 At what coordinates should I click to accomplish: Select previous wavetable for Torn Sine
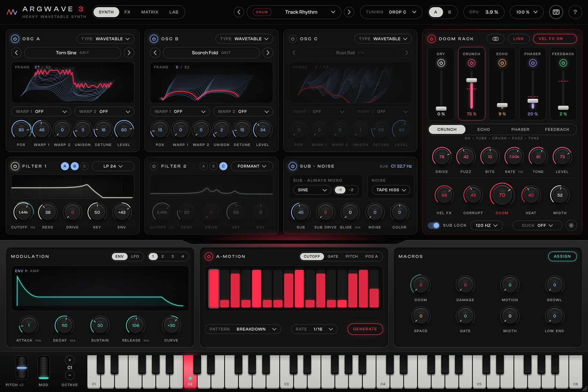pos(16,53)
